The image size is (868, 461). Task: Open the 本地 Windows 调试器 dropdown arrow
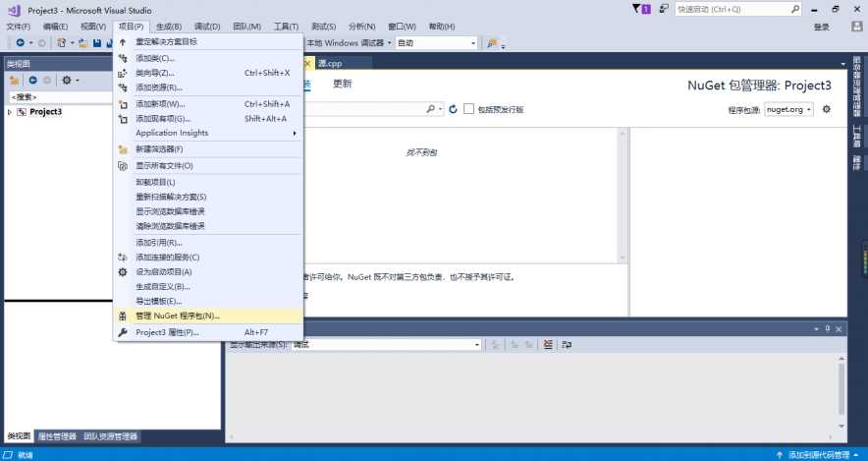coord(389,43)
